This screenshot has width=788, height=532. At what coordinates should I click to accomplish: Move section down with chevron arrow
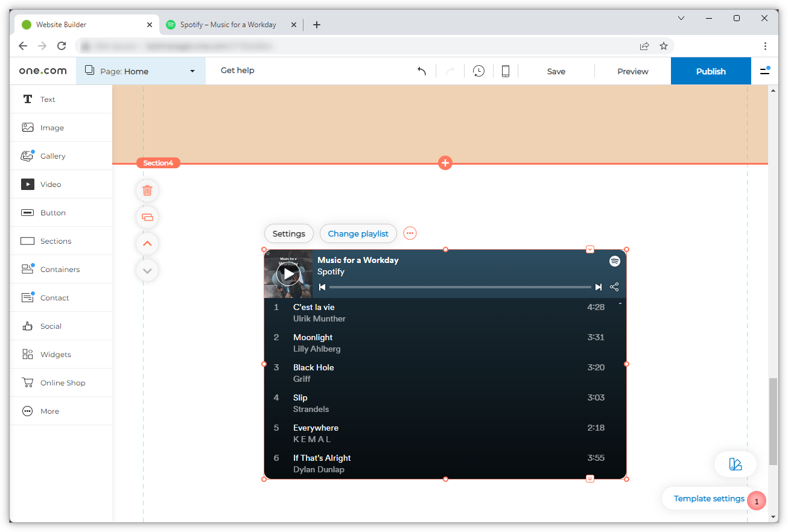point(147,270)
